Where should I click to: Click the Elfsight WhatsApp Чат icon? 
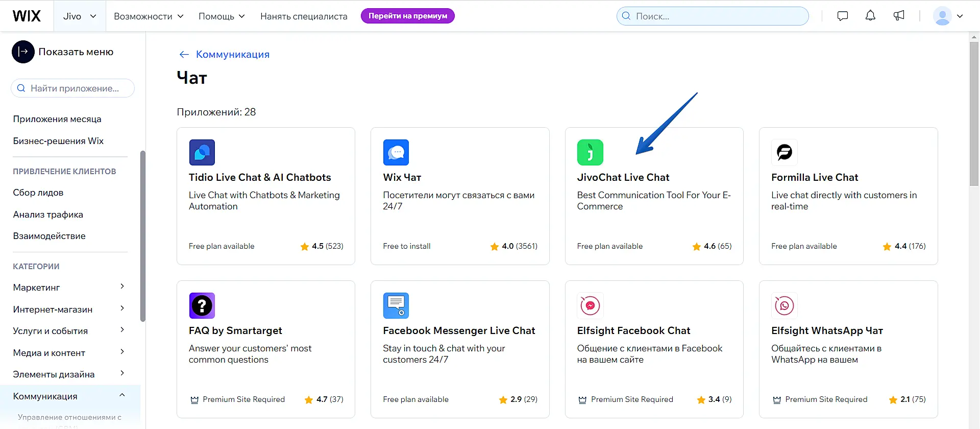(x=784, y=305)
